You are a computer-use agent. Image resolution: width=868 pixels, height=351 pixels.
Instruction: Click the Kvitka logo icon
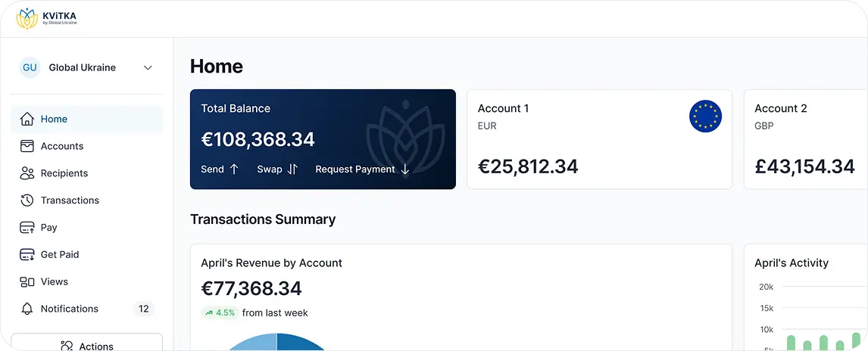[27, 18]
